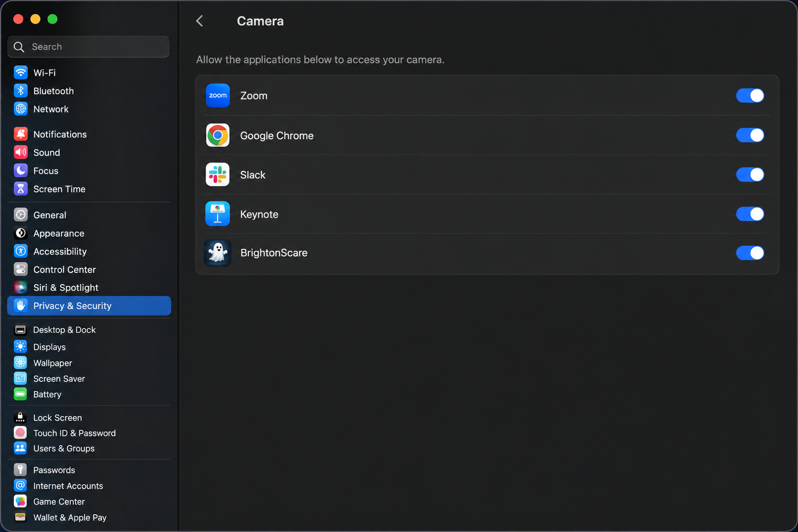Click the Slack label text
The height and width of the screenshot is (532, 798).
(x=252, y=175)
